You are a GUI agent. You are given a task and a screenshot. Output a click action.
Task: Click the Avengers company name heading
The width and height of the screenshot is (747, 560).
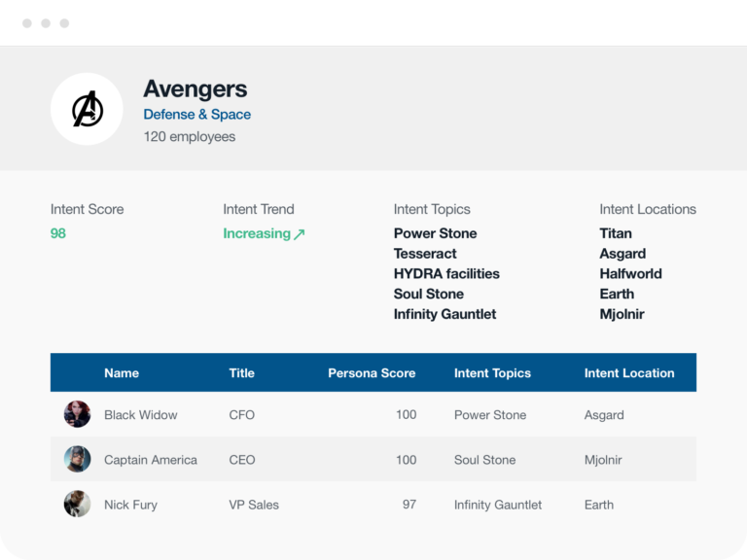(x=196, y=89)
